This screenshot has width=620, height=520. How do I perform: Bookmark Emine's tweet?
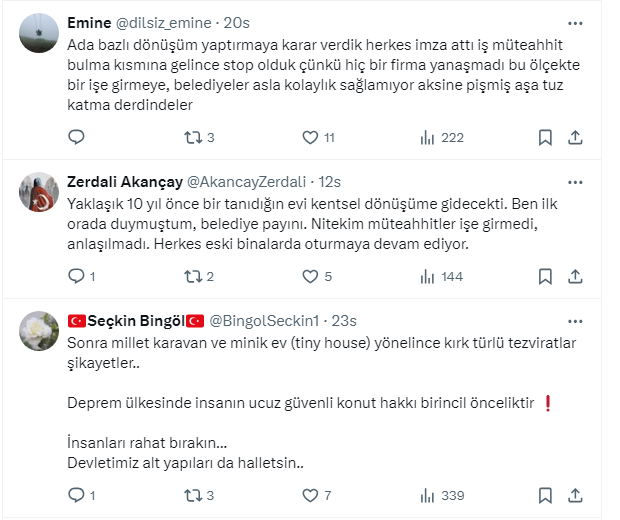tap(545, 137)
